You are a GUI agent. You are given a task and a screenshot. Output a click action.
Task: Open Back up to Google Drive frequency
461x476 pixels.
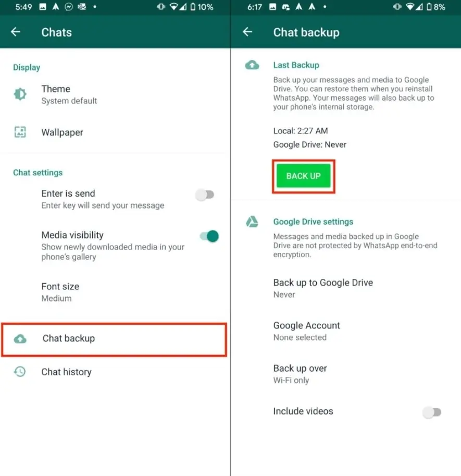[x=346, y=288]
